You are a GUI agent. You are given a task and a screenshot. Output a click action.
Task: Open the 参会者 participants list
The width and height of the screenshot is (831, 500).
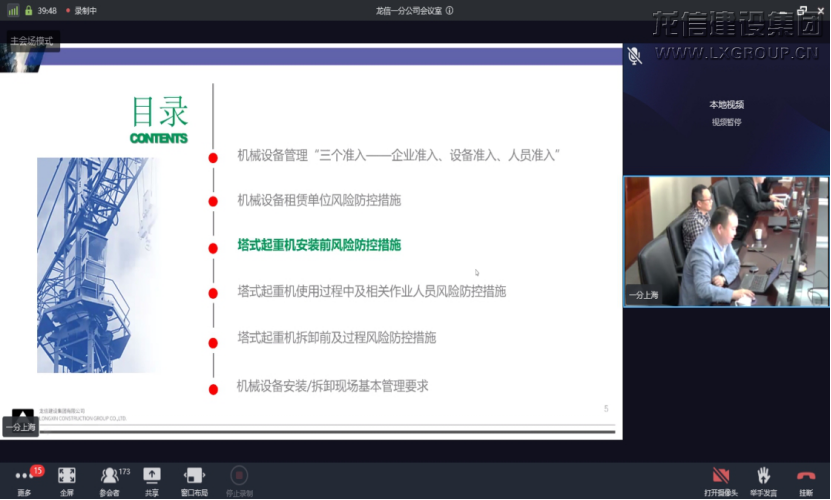pyautogui.click(x=109, y=476)
